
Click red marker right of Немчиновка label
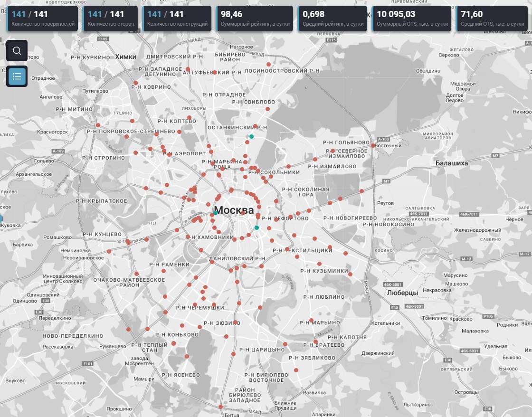pyautogui.click(x=109, y=251)
